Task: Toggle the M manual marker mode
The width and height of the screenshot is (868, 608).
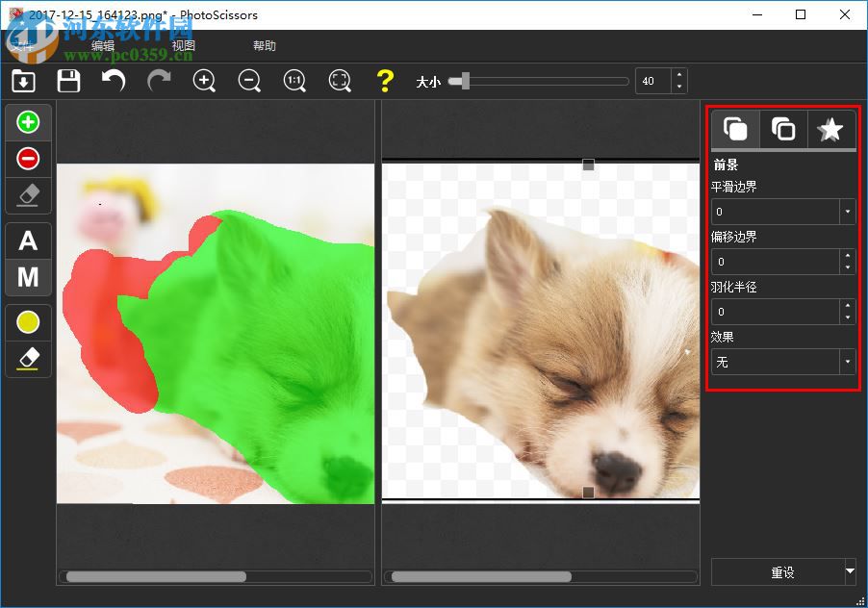Action: click(x=28, y=278)
